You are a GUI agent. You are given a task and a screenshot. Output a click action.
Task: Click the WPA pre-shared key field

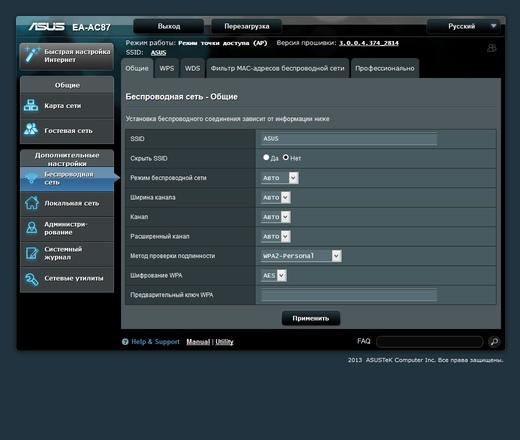point(349,295)
